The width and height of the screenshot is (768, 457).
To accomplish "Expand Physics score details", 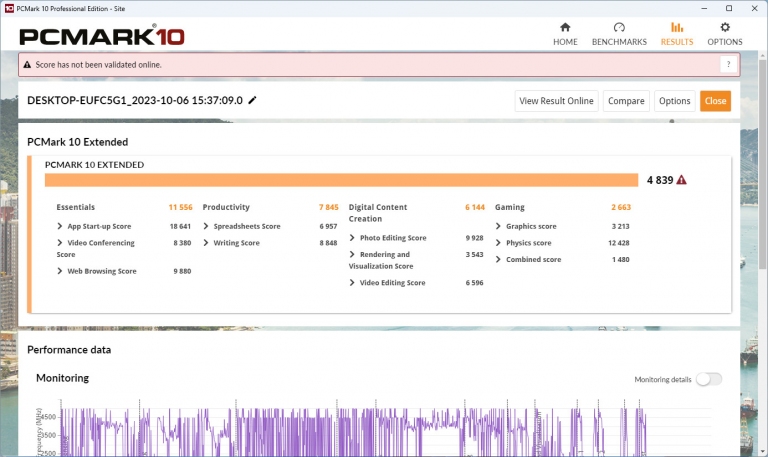I will pos(498,243).
